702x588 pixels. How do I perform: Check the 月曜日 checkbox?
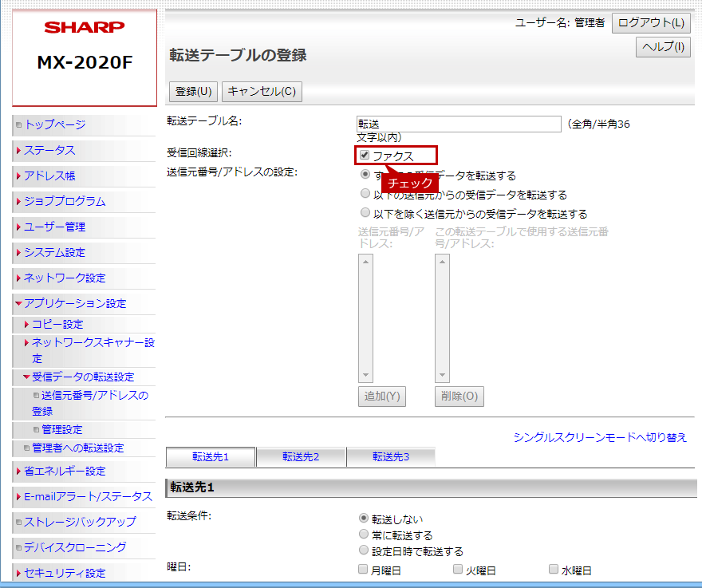(x=363, y=569)
